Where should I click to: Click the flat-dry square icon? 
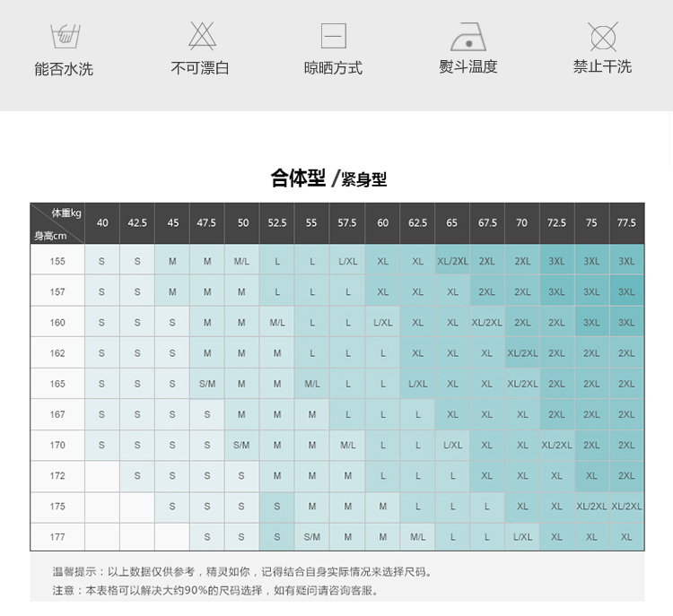334,36
